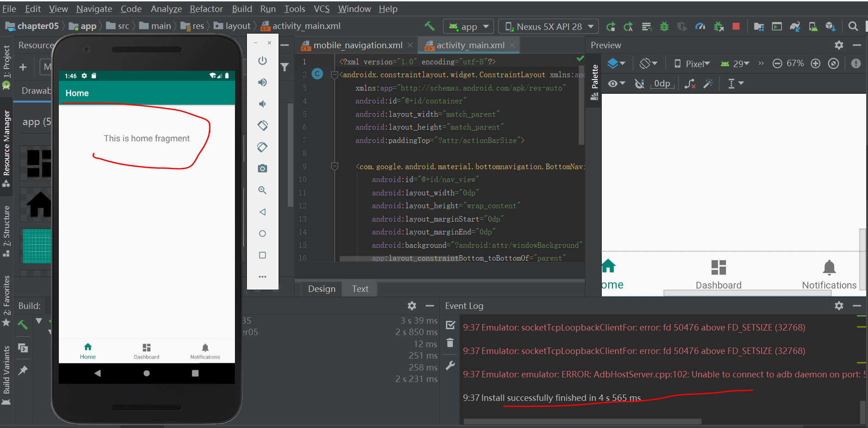
Task: Open API level 29 dropdown in Preview
Action: click(735, 63)
